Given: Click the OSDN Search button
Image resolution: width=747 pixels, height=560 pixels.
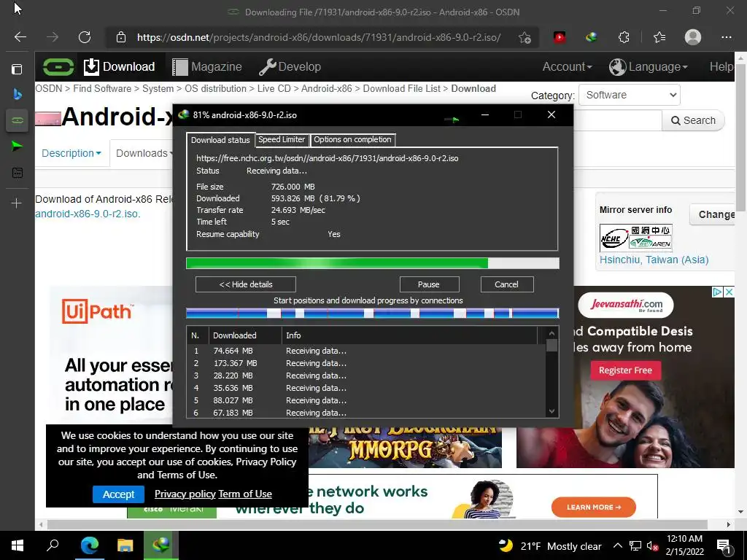Looking at the screenshot, I should coord(693,120).
